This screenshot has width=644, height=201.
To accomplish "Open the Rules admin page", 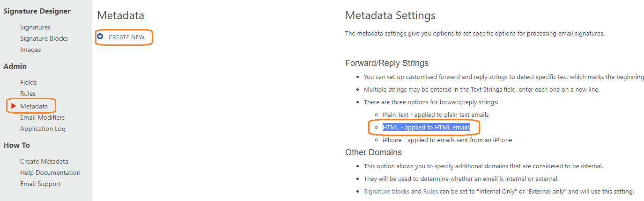I will coord(28,93).
